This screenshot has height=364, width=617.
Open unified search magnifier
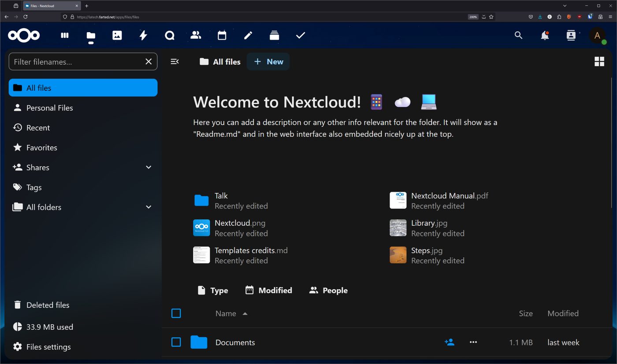pyautogui.click(x=518, y=35)
